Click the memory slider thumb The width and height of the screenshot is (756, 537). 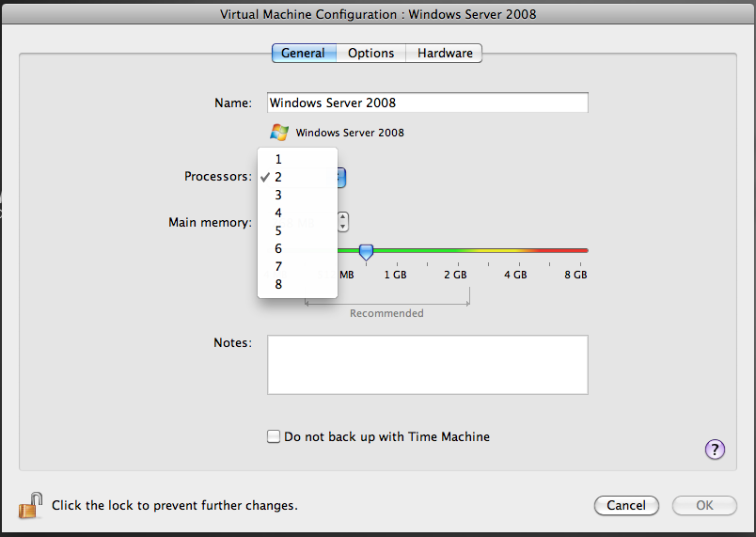(366, 252)
